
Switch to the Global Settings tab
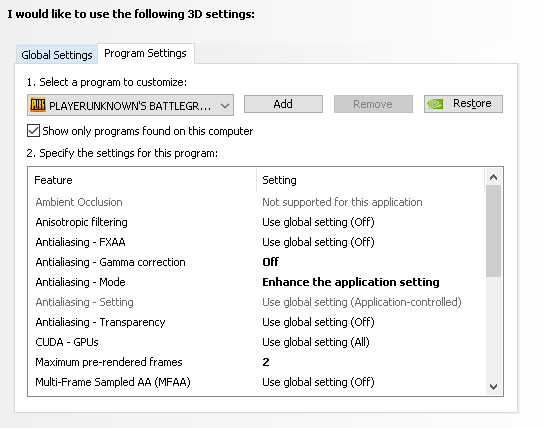click(x=57, y=55)
